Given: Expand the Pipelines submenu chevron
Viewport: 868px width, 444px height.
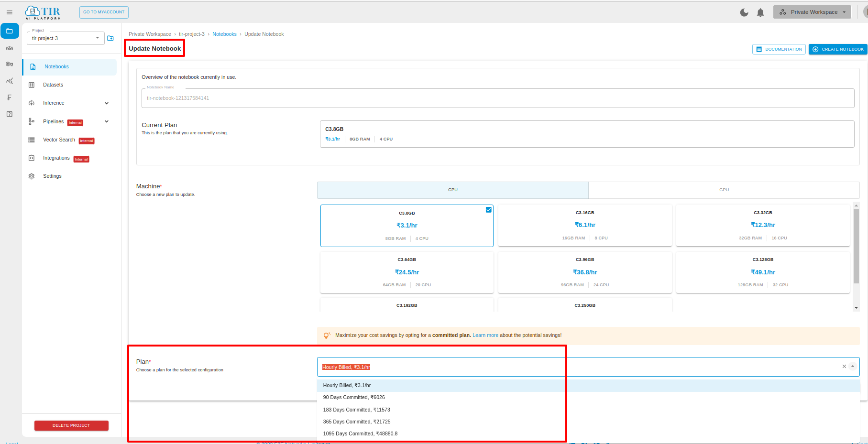Looking at the screenshot, I should 107,121.
